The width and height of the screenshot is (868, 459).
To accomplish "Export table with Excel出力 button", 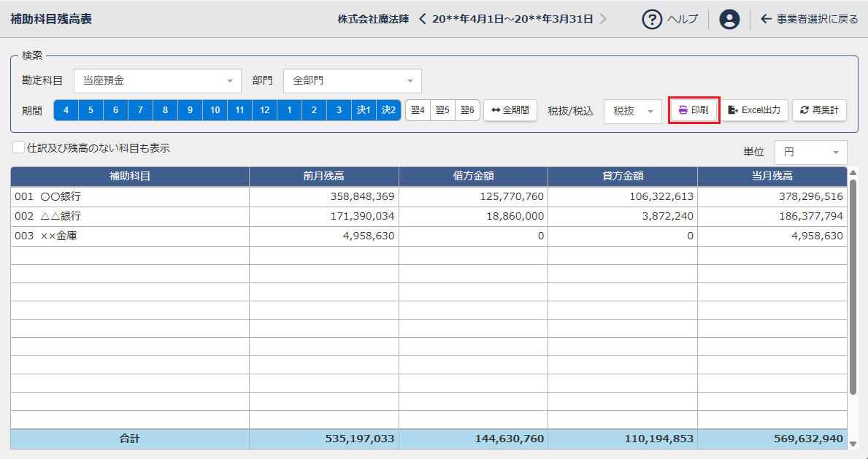I will (x=755, y=110).
